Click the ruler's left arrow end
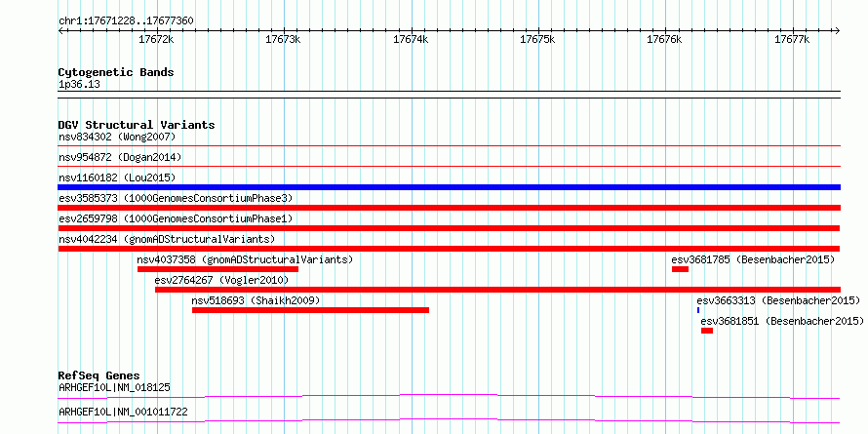This screenshot has width=868, height=434. click(60, 30)
